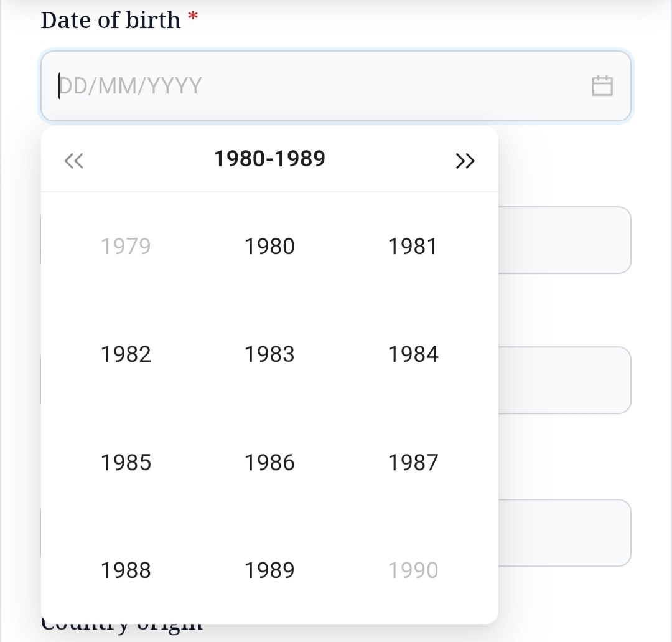This screenshot has height=642, width=672.
Task: Select year 1983
Action: click(x=269, y=354)
